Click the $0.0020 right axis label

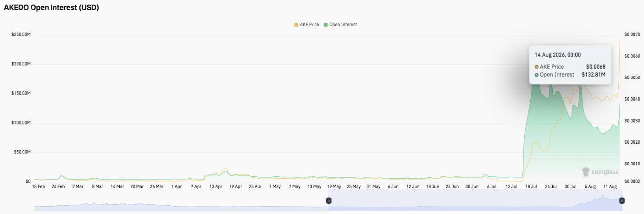point(631,142)
